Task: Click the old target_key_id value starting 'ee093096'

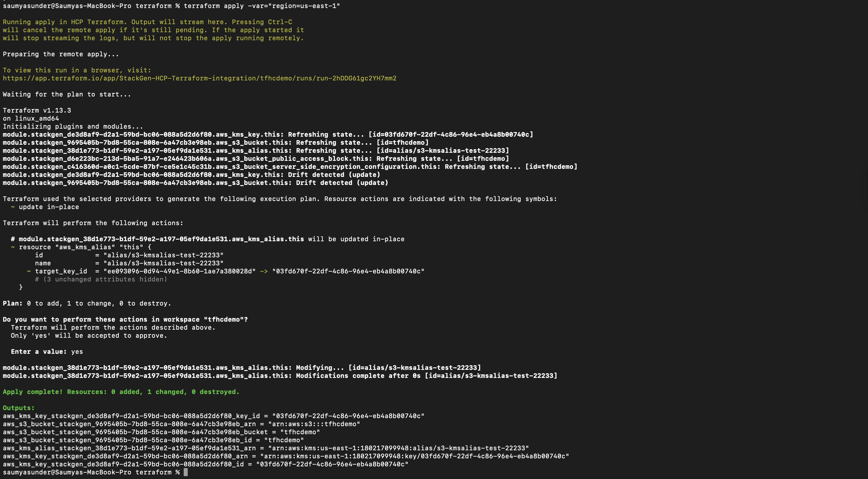Action: click(x=179, y=271)
